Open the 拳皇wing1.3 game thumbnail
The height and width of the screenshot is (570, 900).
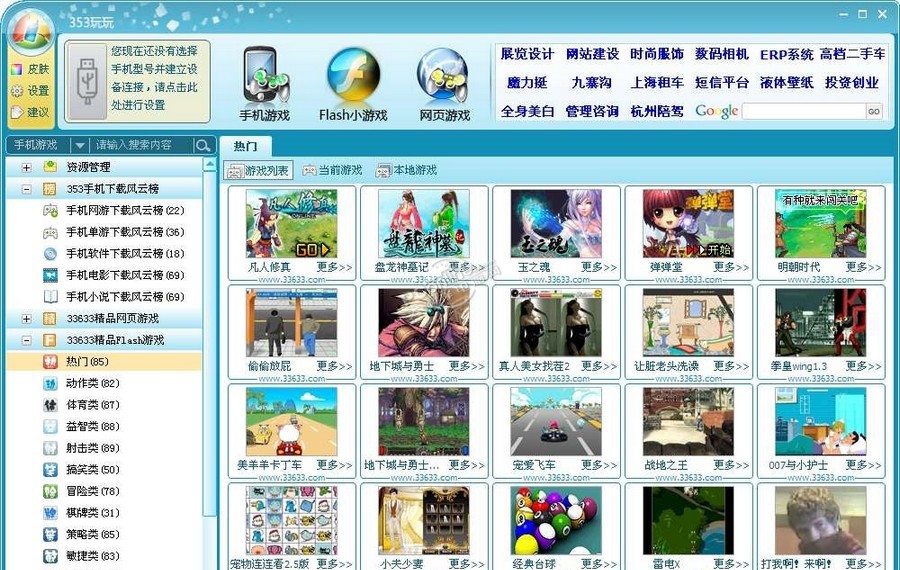click(x=820, y=323)
